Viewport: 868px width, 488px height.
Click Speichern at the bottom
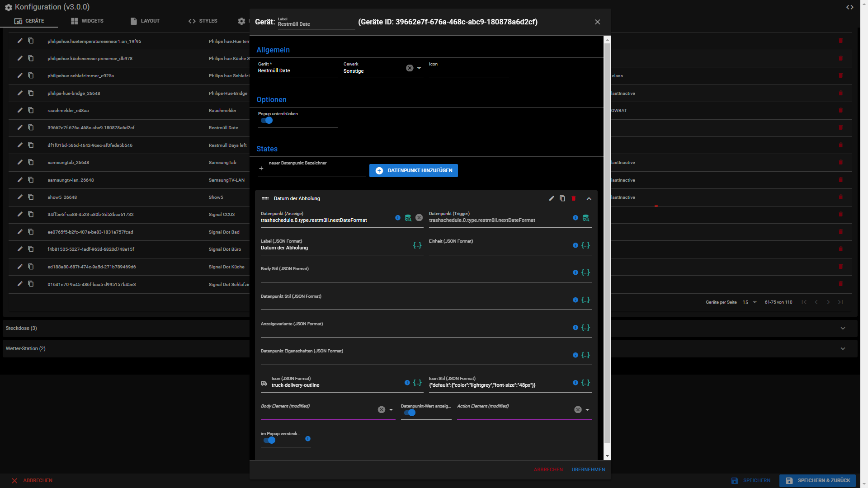pyautogui.click(x=751, y=481)
